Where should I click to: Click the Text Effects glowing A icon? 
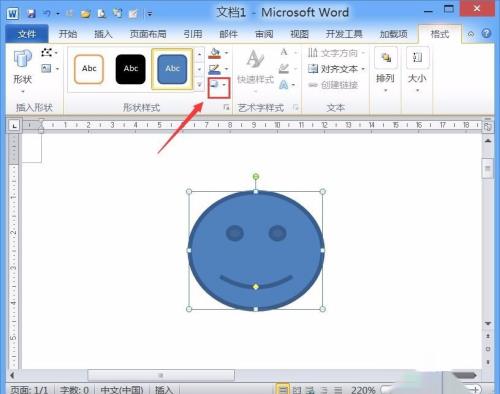pos(284,85)
